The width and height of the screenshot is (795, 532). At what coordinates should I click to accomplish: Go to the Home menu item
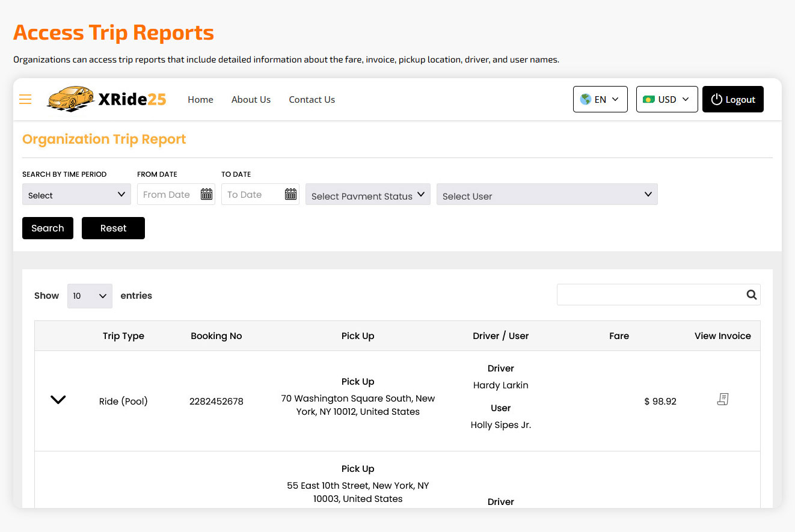[x=200, y=99]
